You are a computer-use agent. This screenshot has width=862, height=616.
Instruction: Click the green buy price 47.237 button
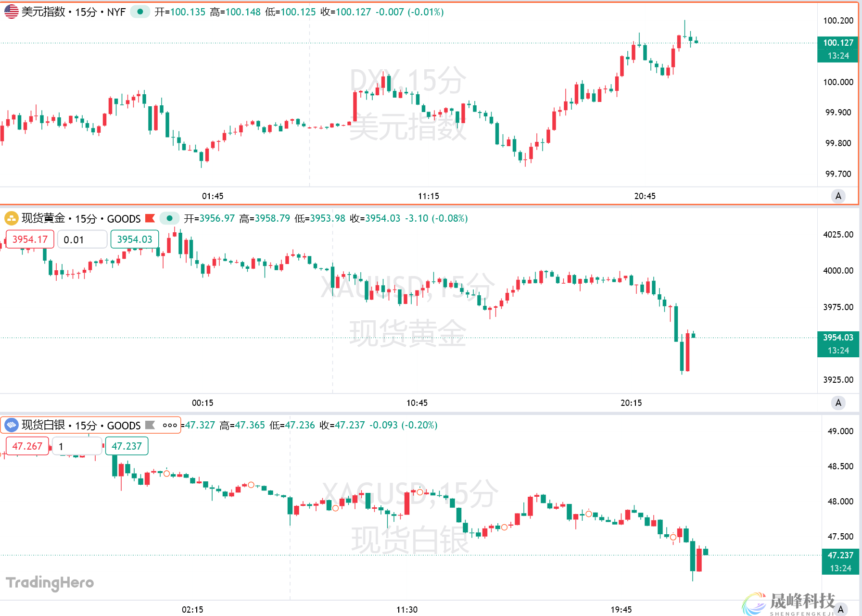point(127,446)
